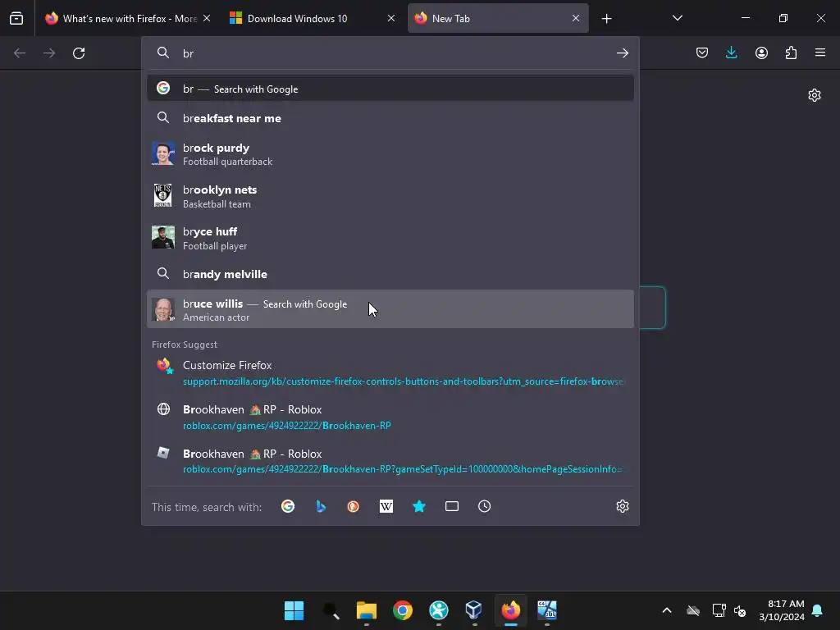The image size is (840, 630).
Task: Choose the 'bryce huff' suggestion
Action: click(390, 238)
